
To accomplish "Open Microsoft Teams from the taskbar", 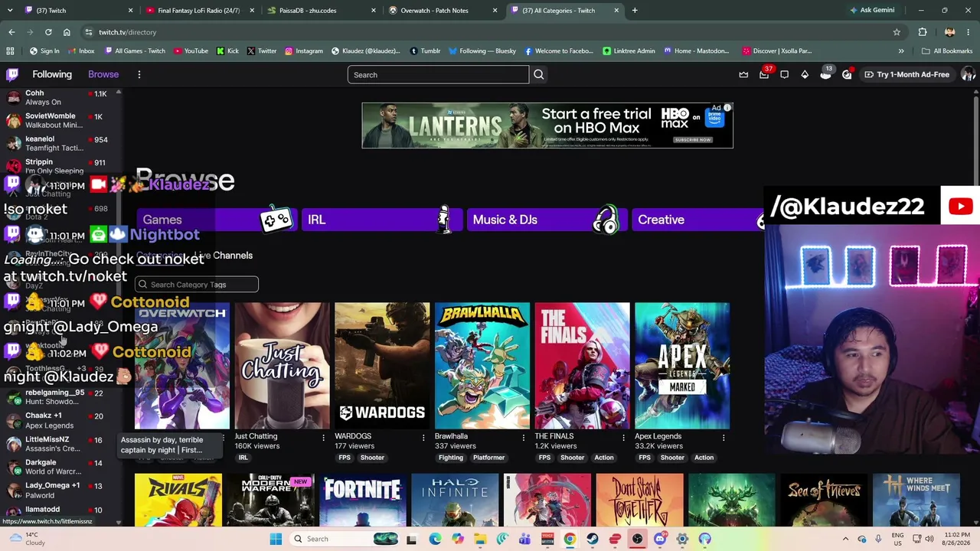I will [x=524, y=539].
